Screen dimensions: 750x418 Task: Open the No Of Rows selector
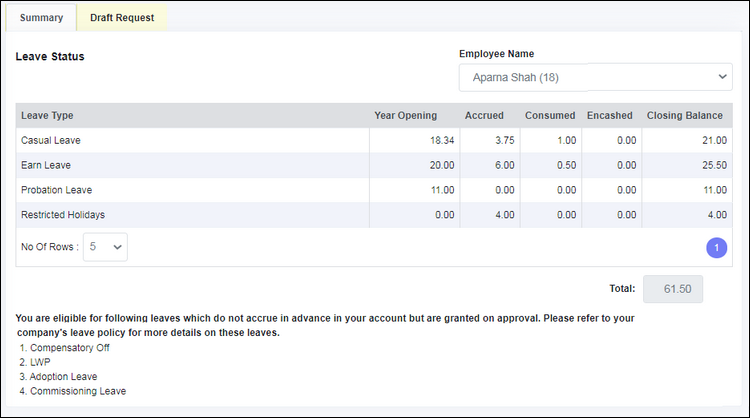pyautogui.click(x=105, y=247)
